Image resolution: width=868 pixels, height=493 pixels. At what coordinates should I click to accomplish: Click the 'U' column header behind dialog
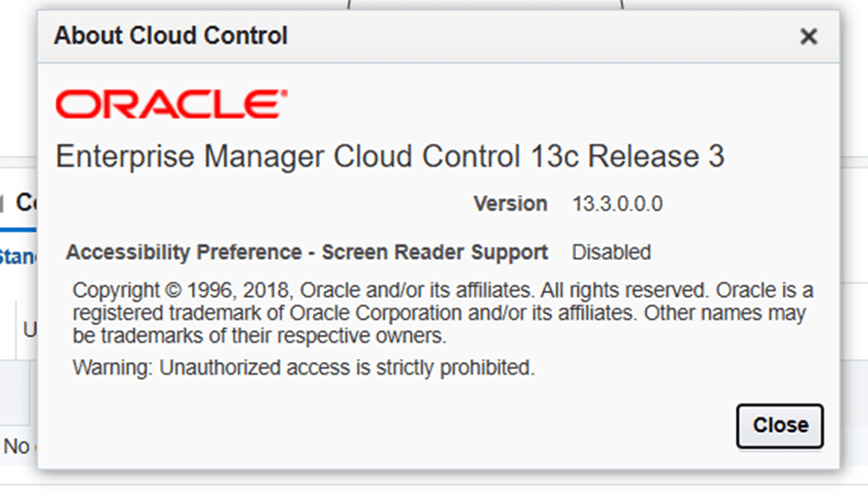pos(29,330)
